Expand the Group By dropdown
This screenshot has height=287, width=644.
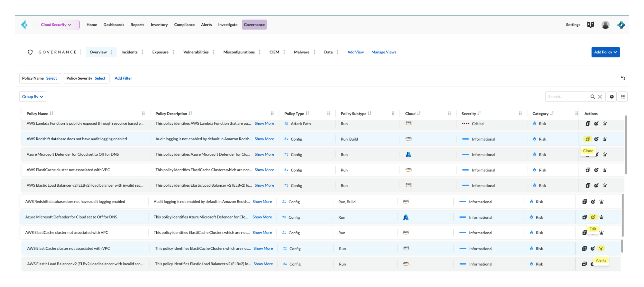point(33,97)
